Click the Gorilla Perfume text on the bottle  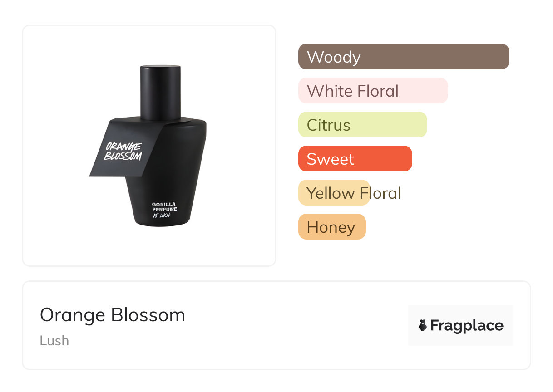click(164, 207)
